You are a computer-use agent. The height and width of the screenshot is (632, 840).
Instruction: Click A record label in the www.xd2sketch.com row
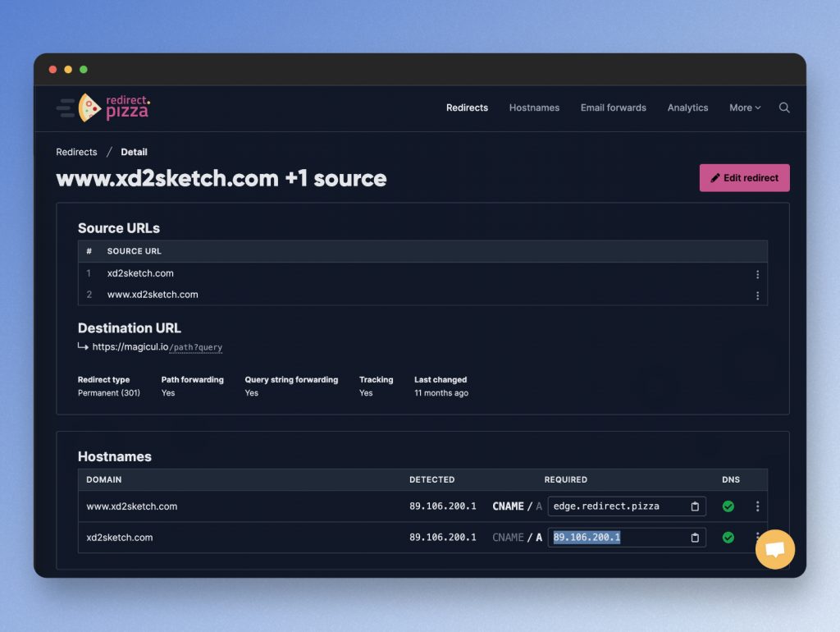pyautogui.click(x=538, y=506)
